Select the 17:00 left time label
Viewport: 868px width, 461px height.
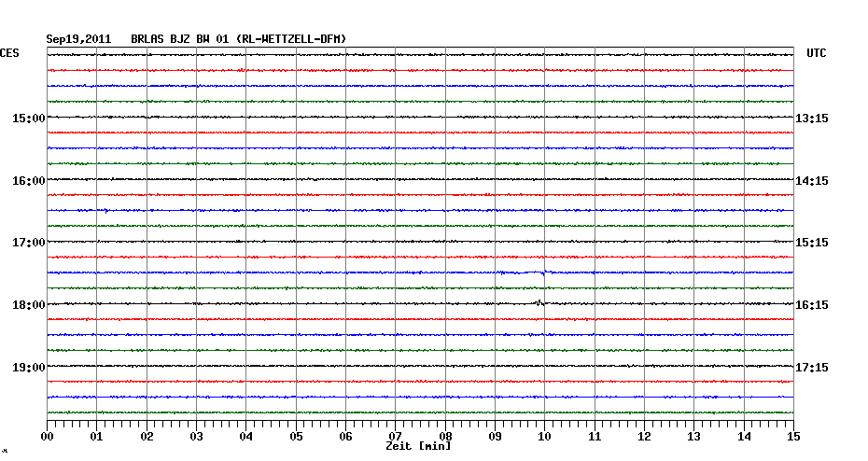coord(29,243)
